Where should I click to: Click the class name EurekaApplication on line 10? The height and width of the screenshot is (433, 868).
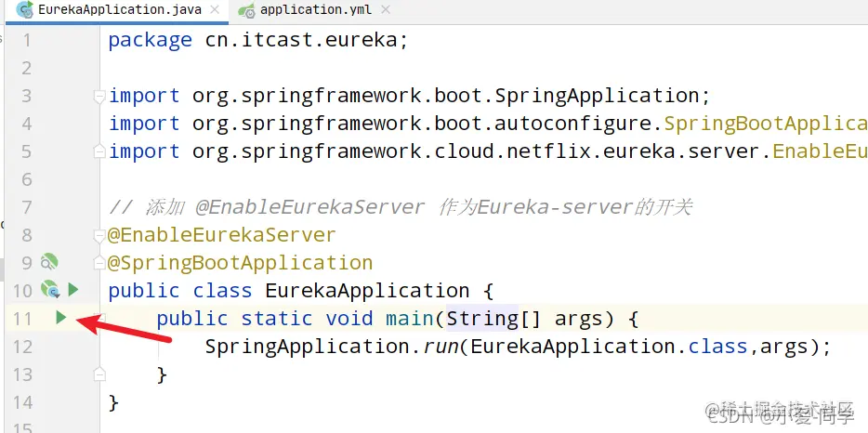click(368, 290)
